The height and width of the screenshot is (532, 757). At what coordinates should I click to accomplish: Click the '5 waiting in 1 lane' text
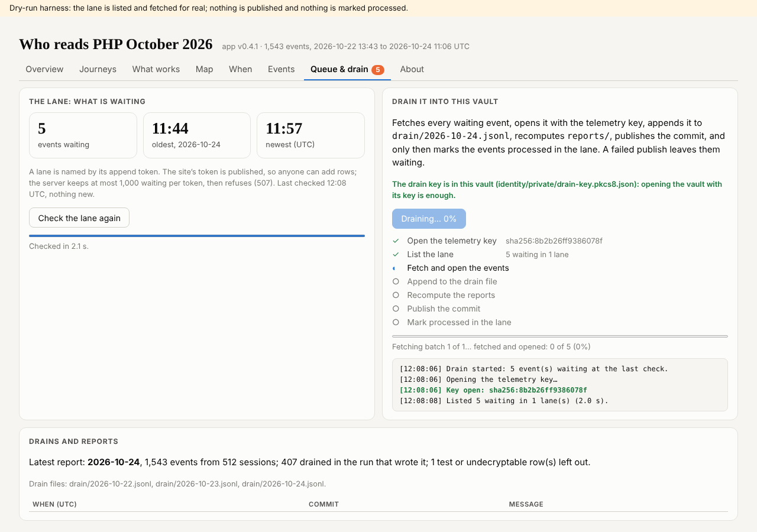[537, 255]
